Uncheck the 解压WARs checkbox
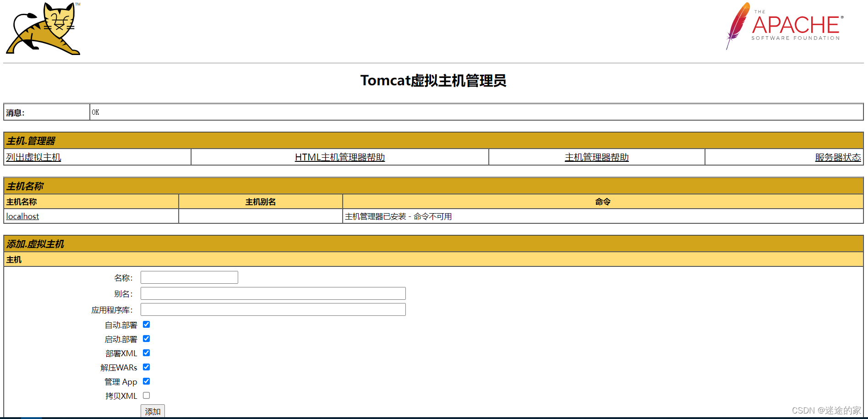 click(x=147, y=367)
